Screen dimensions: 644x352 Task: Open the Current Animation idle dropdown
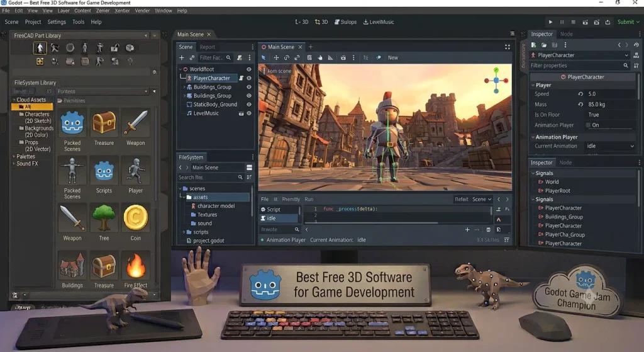(610, 146)
